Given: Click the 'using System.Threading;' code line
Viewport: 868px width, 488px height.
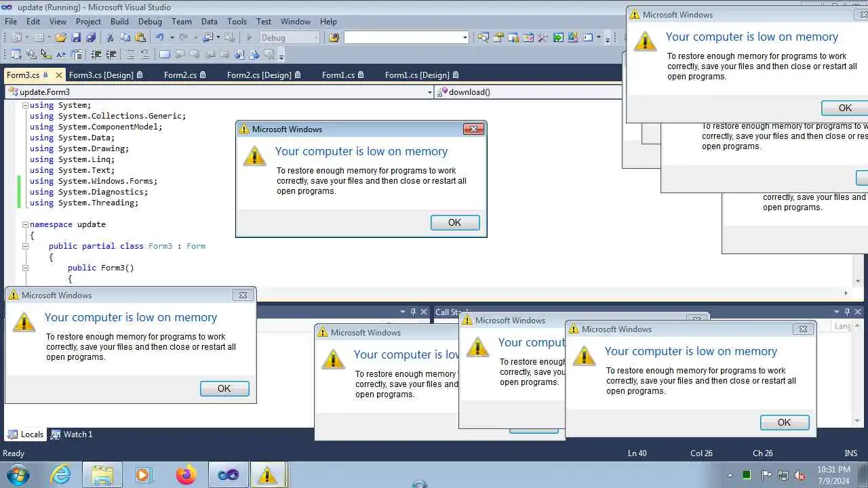Looking at the screenshot, I should (x=84, y=203).
